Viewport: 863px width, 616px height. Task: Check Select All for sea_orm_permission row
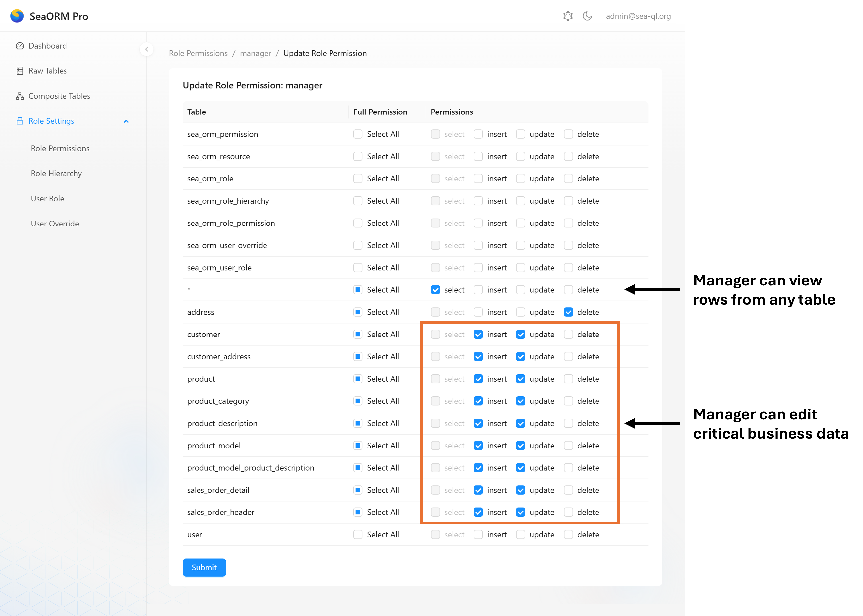pos(357,134)
